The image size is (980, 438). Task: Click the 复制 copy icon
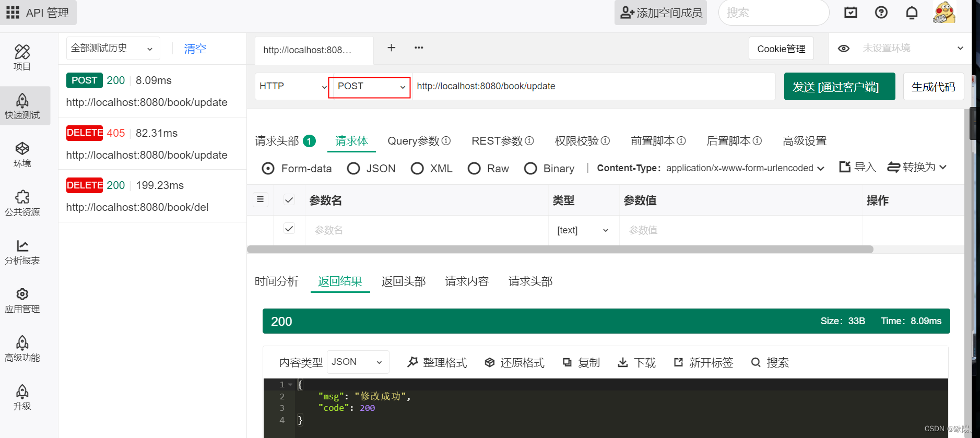click(567, 362)
